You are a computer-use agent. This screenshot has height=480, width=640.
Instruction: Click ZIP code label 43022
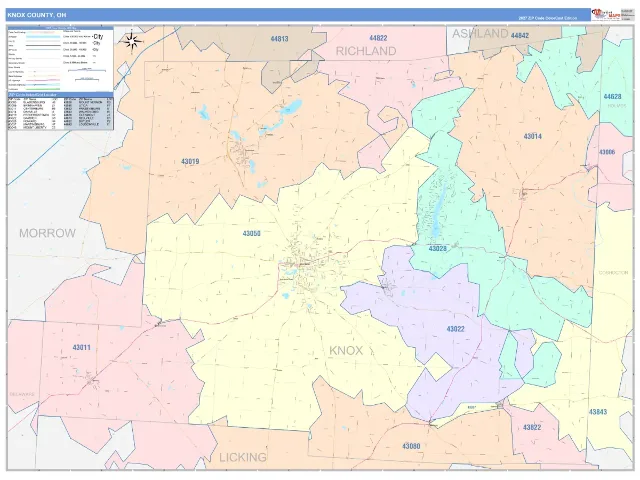pyautogui.click(x=456, y=329)
